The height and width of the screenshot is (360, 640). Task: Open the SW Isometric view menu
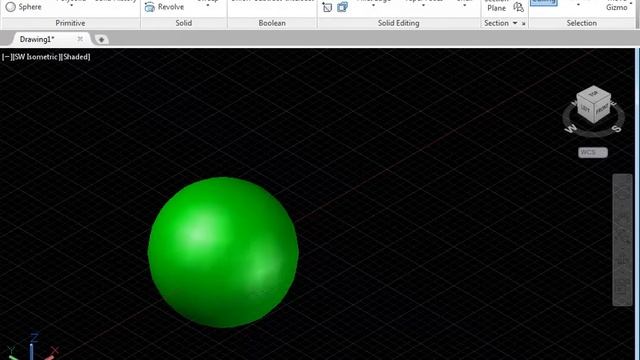36,57
